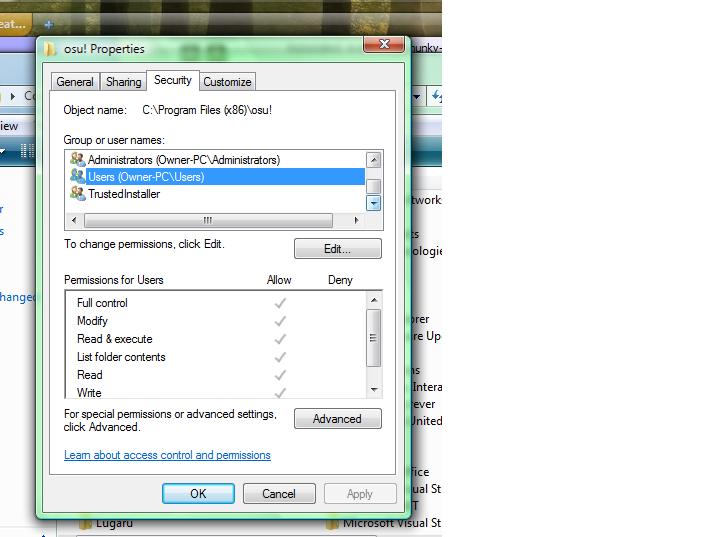Click up arrow of permissions list scrollbar
The image size is (720, 537).
(x=374, y=300)
